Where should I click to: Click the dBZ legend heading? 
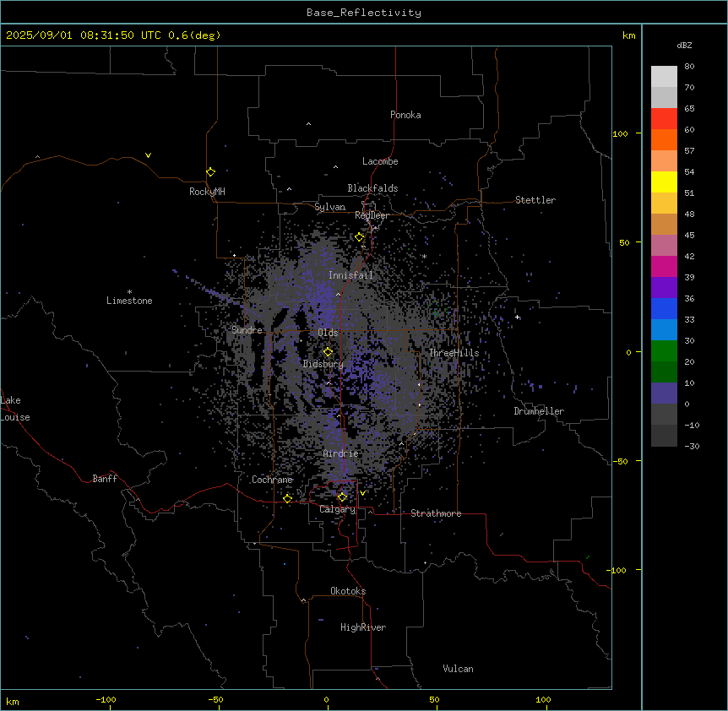pos(684,45)
